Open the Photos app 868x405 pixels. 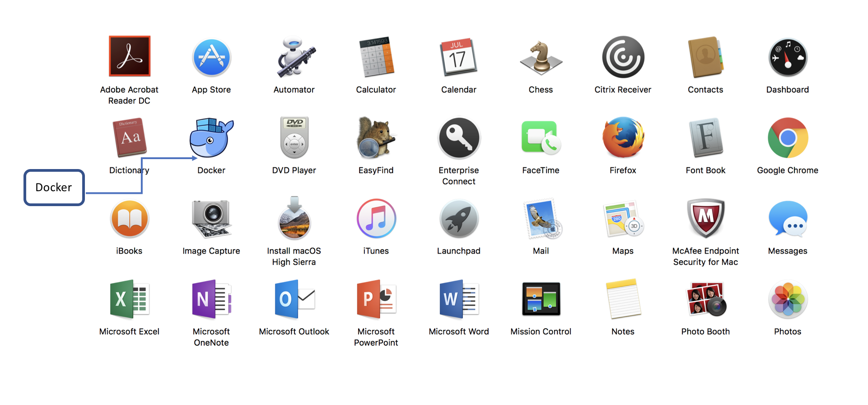point(788,299)
